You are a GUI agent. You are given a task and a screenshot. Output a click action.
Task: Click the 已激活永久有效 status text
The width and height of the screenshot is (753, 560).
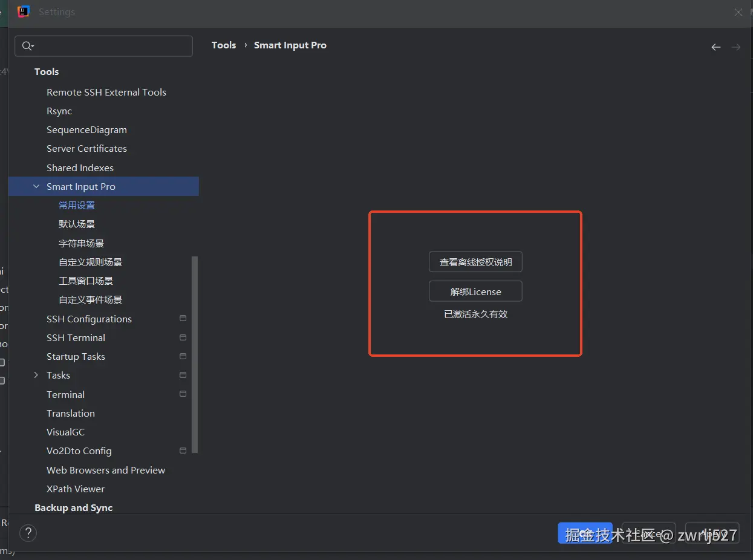click(475, 314)
